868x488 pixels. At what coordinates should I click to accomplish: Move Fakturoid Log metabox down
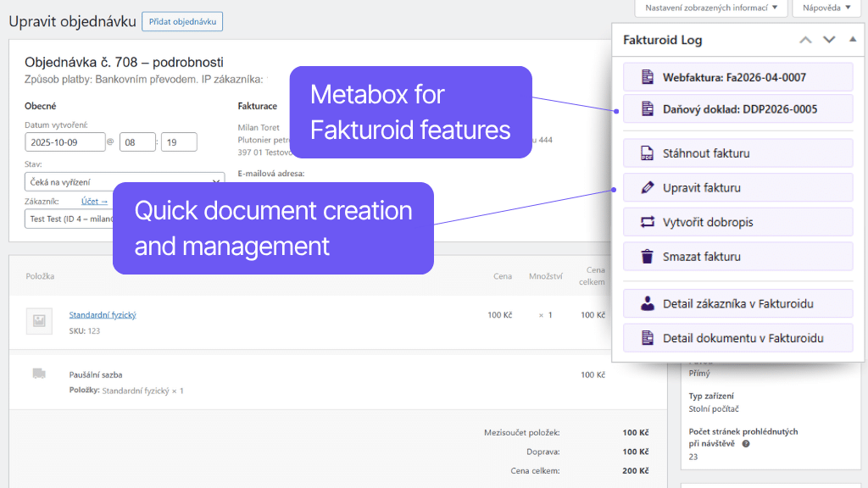(x=829, y=40)
